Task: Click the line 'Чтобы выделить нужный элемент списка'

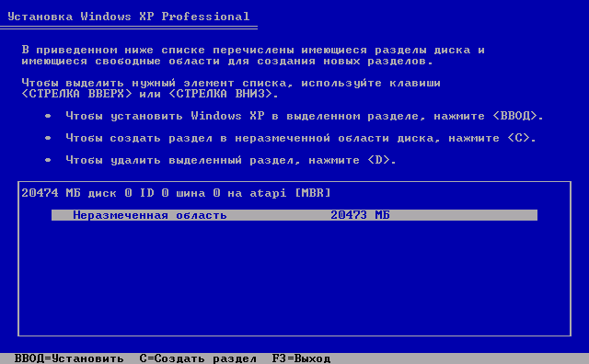Action: click(231, 83)
